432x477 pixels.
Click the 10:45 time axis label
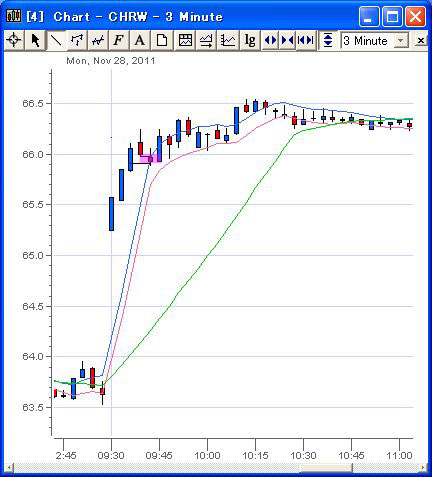(x=351, y=455)
